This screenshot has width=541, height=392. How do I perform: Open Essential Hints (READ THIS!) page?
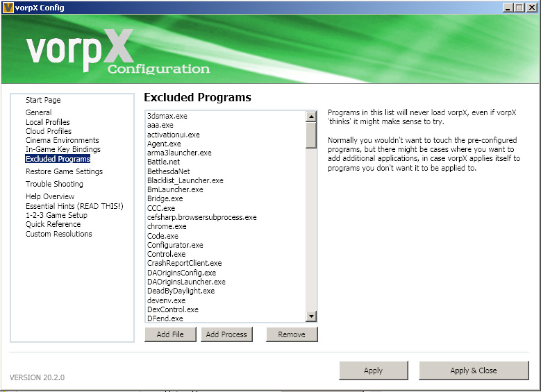pos(74,206)
